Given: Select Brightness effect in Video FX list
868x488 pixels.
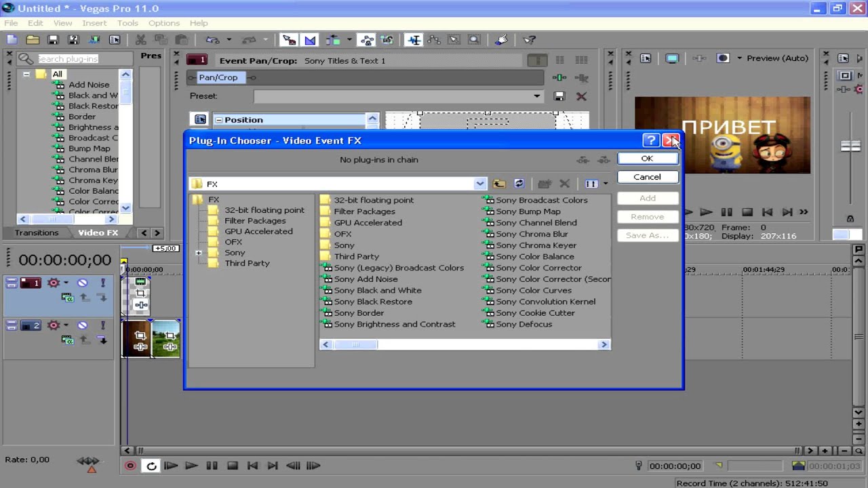Looking at the screenshot, I should tap(87, 127).
